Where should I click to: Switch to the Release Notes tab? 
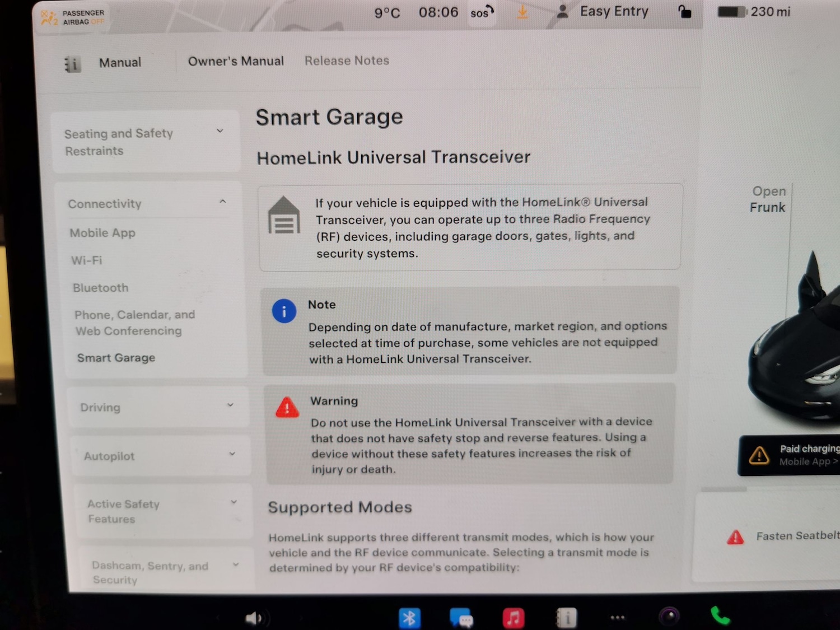(347, 60)
